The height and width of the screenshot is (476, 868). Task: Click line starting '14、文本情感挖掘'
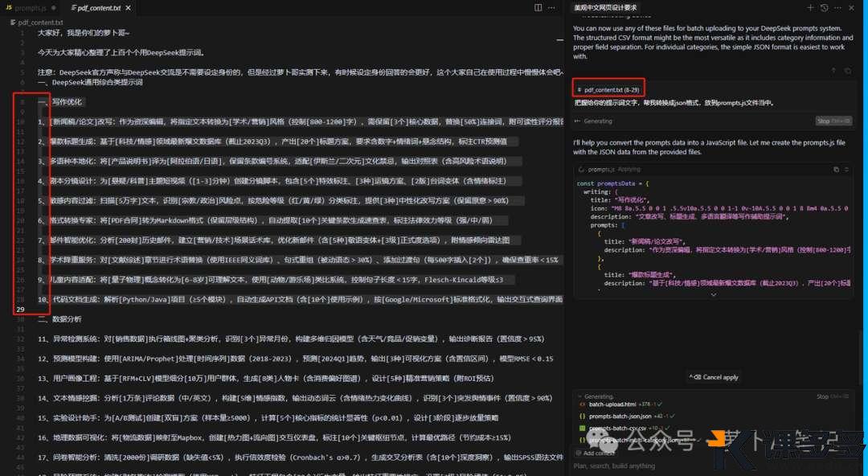click(x=295, y=398)
